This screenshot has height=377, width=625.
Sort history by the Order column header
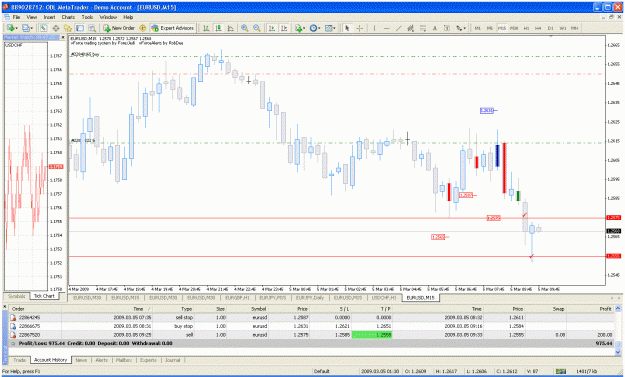tap(18, 309)
